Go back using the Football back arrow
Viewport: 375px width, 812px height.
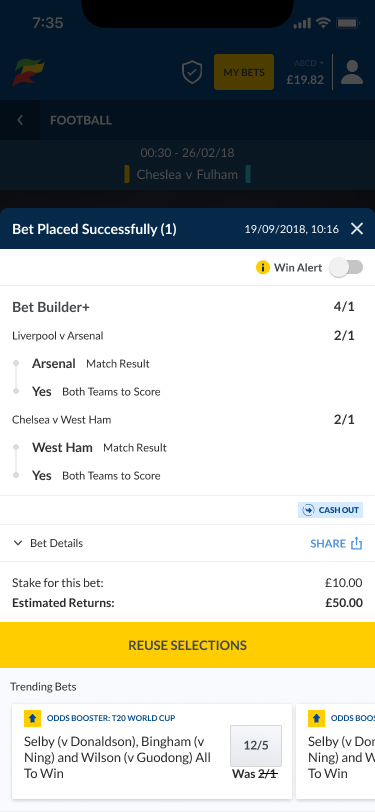click(20, 120)
